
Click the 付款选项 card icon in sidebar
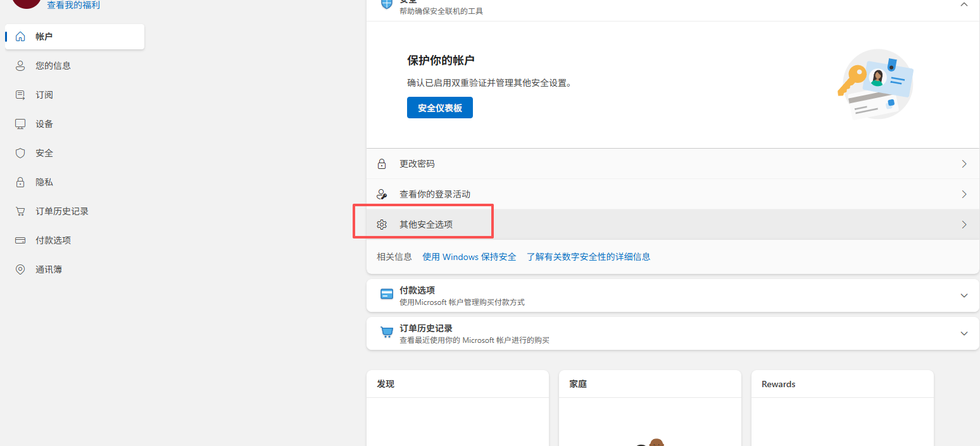click(20, 240)
